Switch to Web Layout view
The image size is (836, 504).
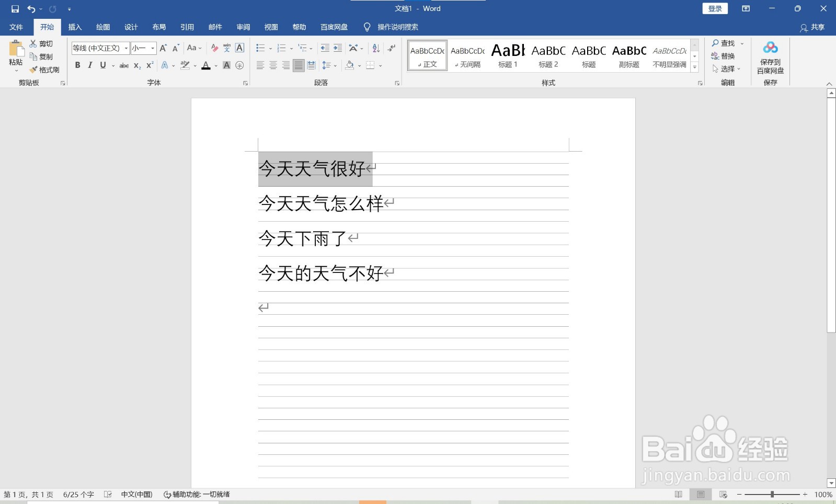point(723,495)
